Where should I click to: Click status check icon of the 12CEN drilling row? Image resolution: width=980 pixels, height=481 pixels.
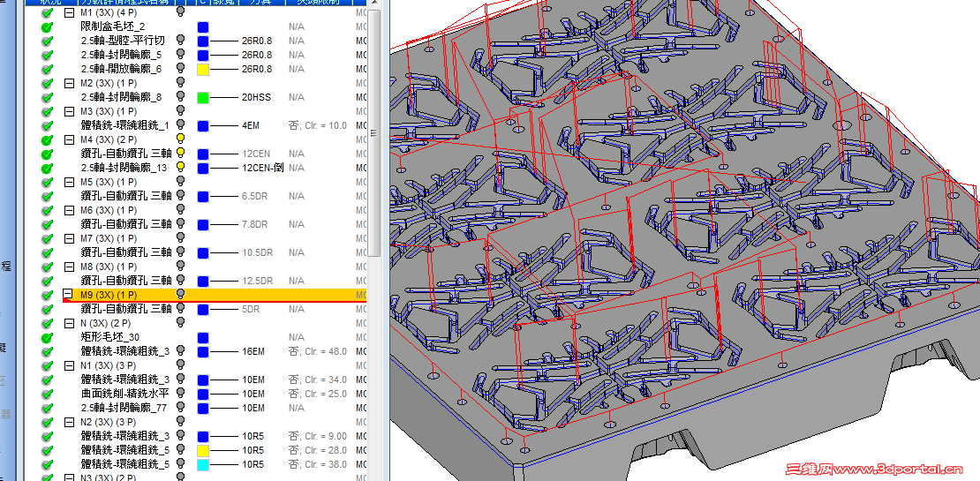pyautogui.click(x=47, y=154)
